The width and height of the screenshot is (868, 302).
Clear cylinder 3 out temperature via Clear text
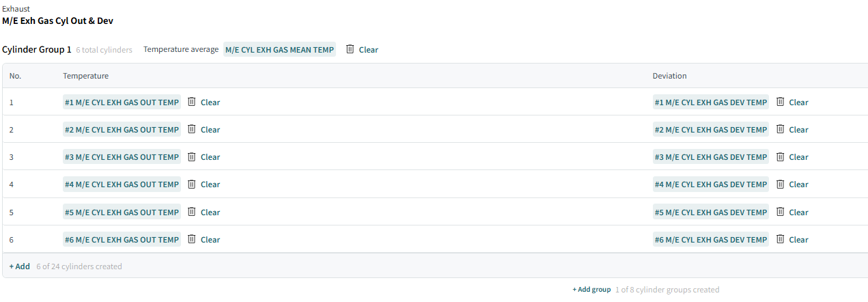210,157
